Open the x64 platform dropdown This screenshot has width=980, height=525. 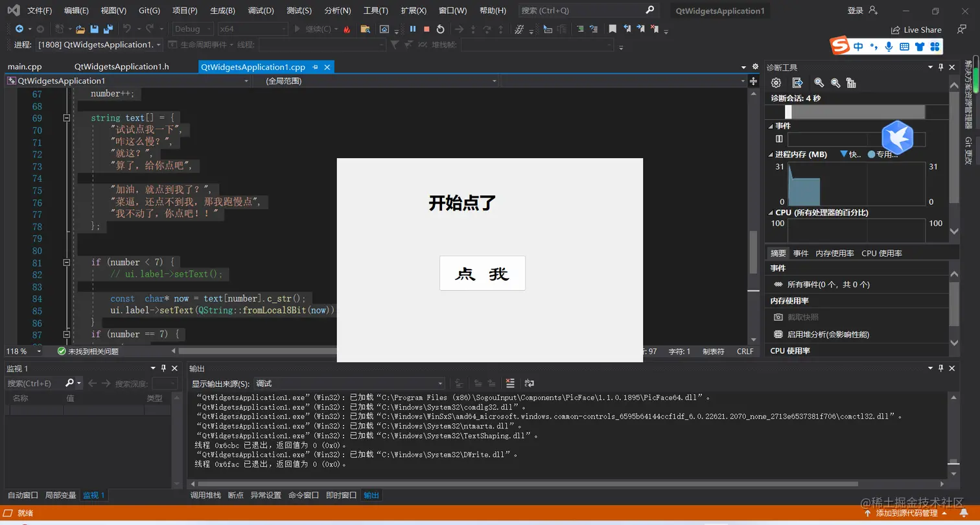point(253,29)
